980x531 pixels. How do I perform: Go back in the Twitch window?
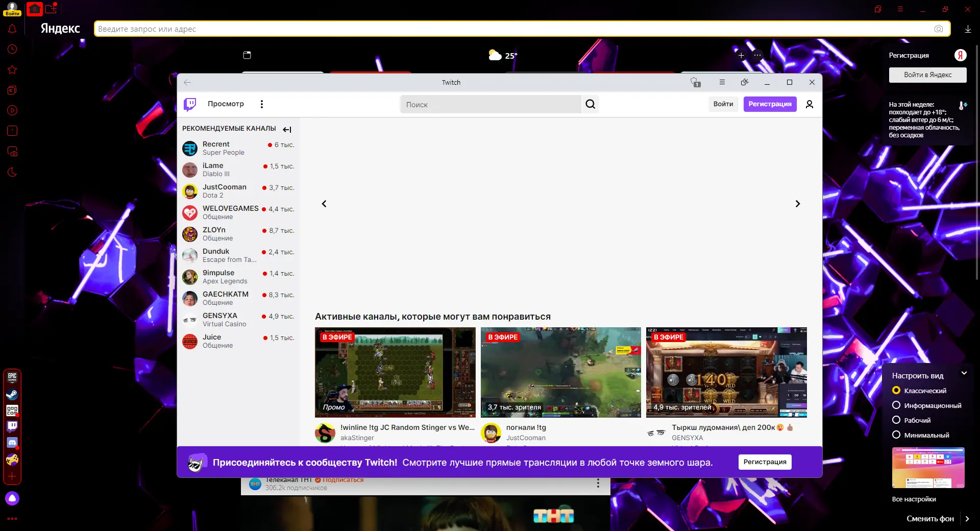click(x=187, y=82)
